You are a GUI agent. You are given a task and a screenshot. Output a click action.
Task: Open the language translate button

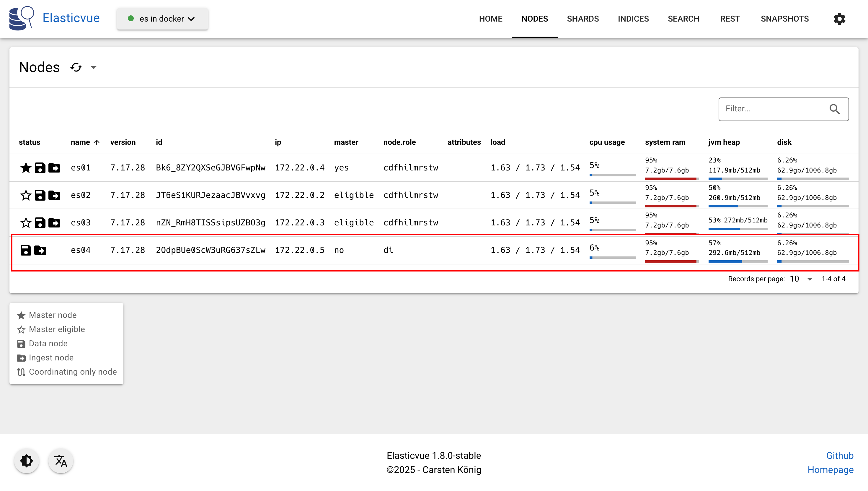(61, 461)
